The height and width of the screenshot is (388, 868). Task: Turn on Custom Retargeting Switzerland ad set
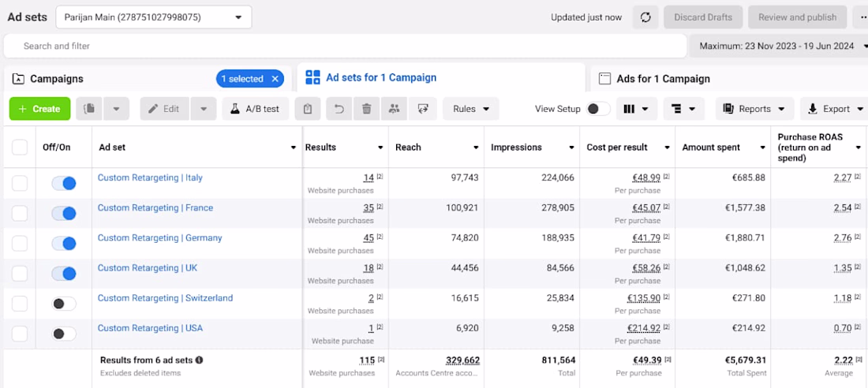[64, 304]
